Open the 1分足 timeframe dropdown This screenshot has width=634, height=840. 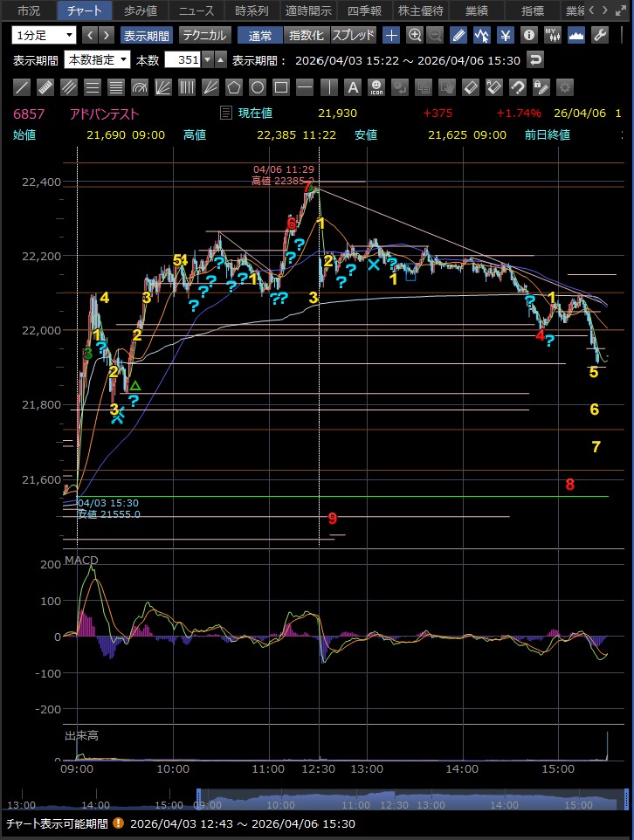[x=45, y=35]
